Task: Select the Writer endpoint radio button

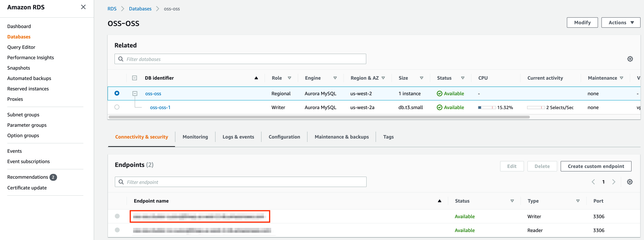Action: click(x=117, y=216)
